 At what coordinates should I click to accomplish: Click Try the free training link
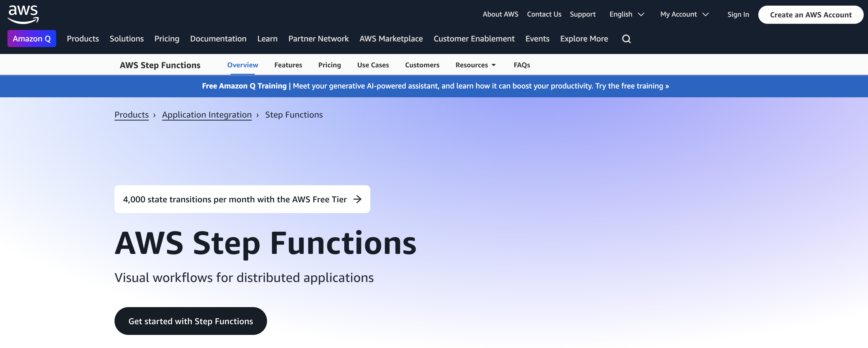point(632,86)
